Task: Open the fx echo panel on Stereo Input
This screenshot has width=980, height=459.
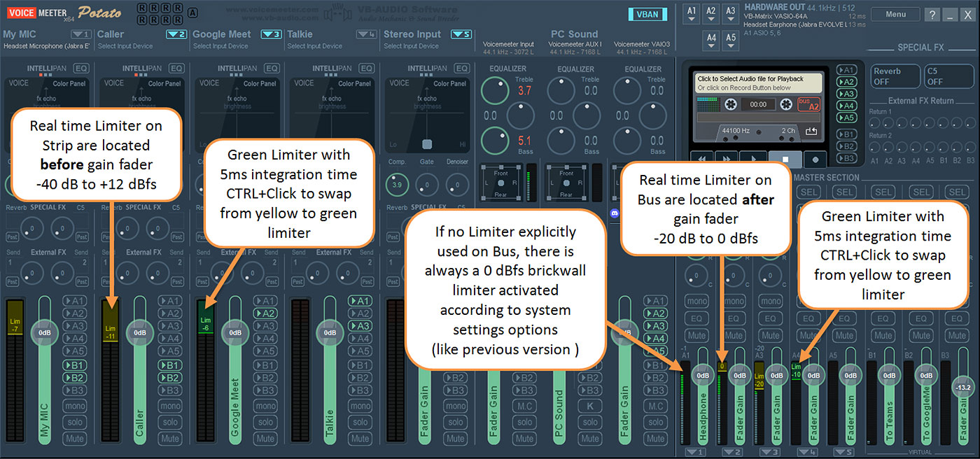Action: click(x=427, y=99)
